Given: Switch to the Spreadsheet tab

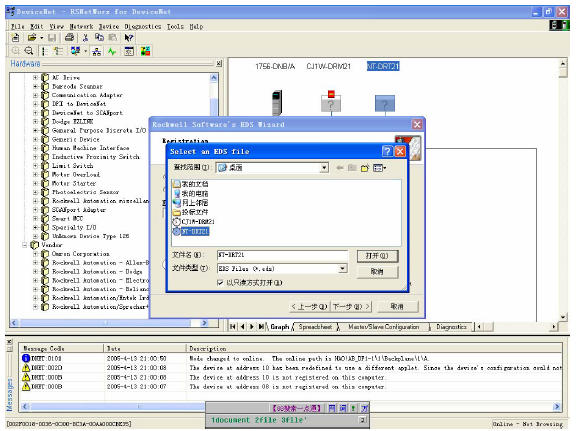Looking at the screenshot, I should pos(315,327).
